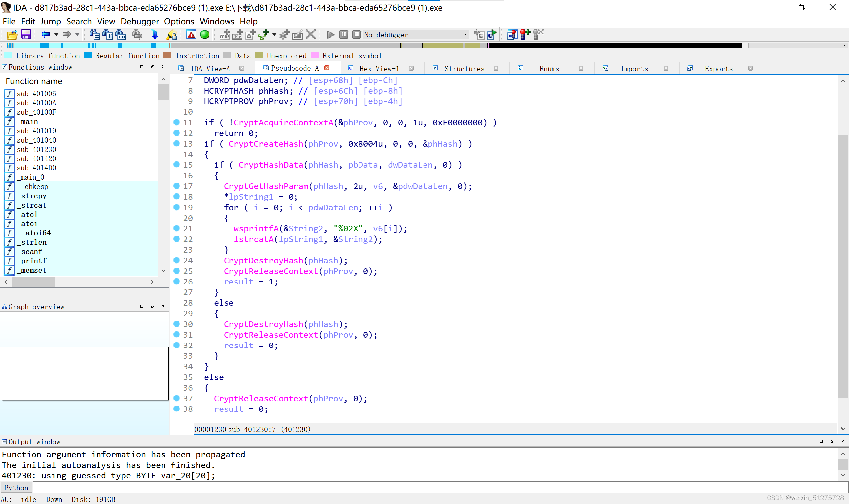Click the green plus struct icon
The width and height of the screenshot is (849, 504).
coord(264,34)
